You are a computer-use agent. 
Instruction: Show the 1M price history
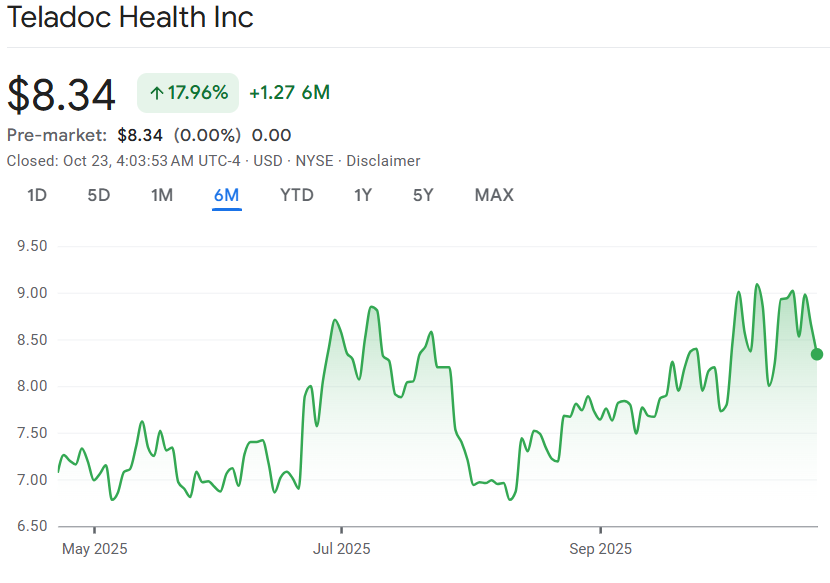pos(162,195)
